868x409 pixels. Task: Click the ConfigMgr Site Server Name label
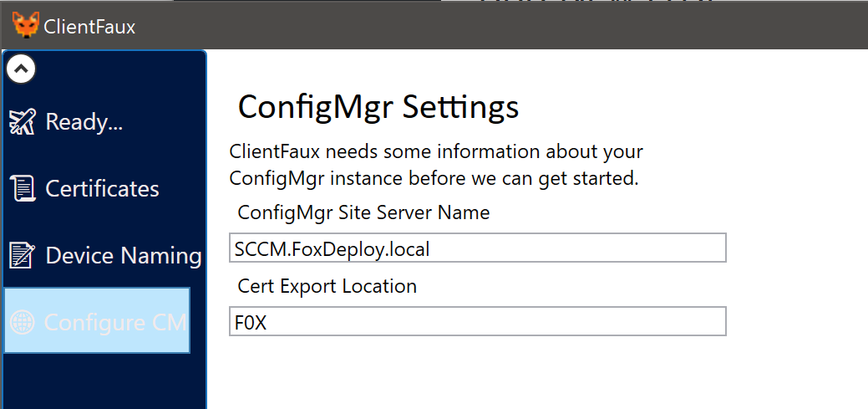click(x=363, y=212)
